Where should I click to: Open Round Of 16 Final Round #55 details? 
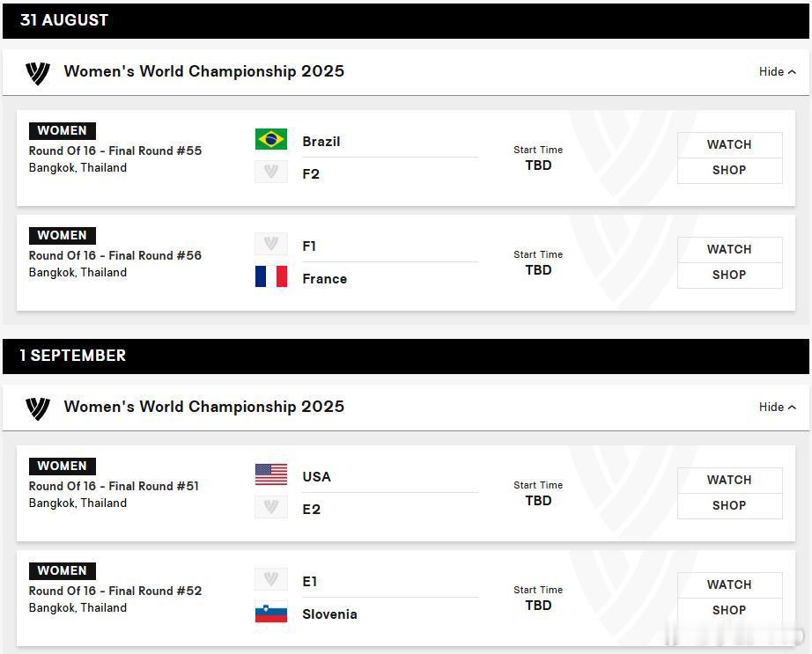[x=115, y=151]
